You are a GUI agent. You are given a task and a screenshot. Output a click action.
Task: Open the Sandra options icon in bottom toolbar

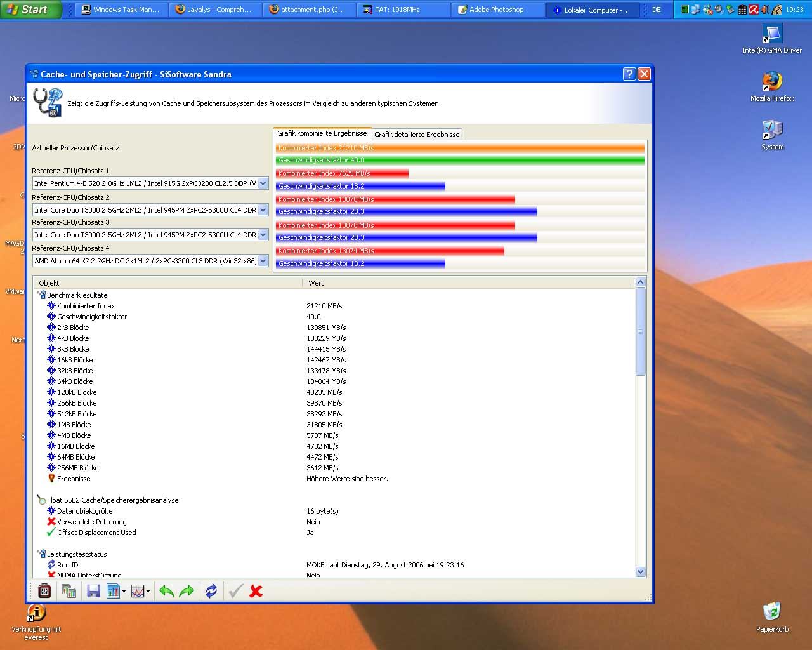[x=44, y=591]
